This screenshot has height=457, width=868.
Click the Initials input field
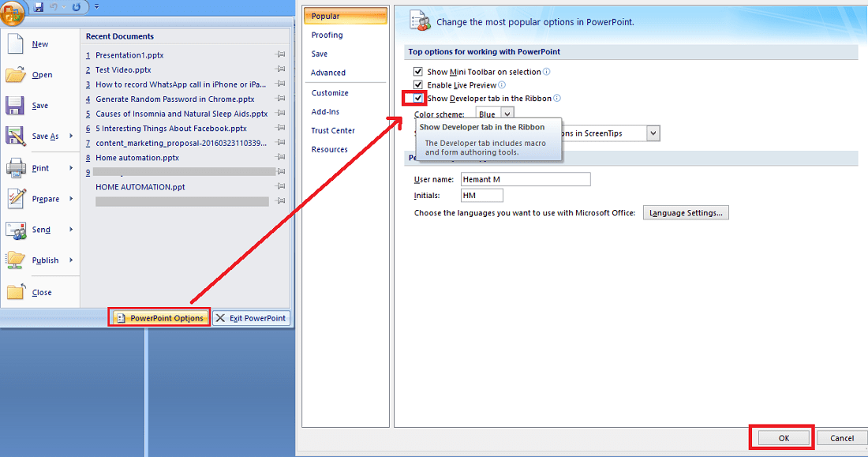(481, 196)
